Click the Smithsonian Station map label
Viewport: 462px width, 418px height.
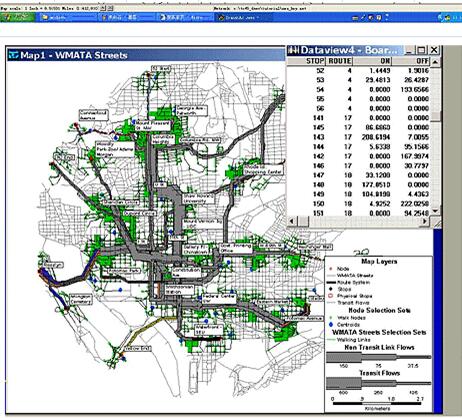pyautogui.click(x=178, y=289)
